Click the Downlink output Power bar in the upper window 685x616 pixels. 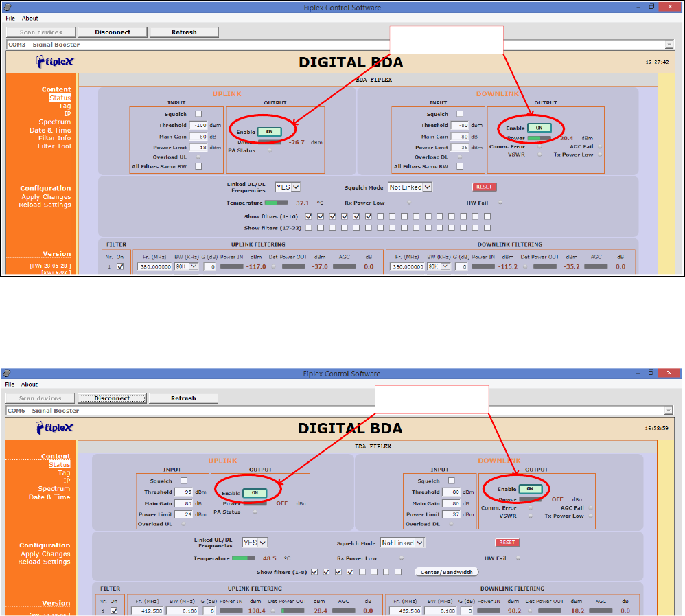click(539, 138)
